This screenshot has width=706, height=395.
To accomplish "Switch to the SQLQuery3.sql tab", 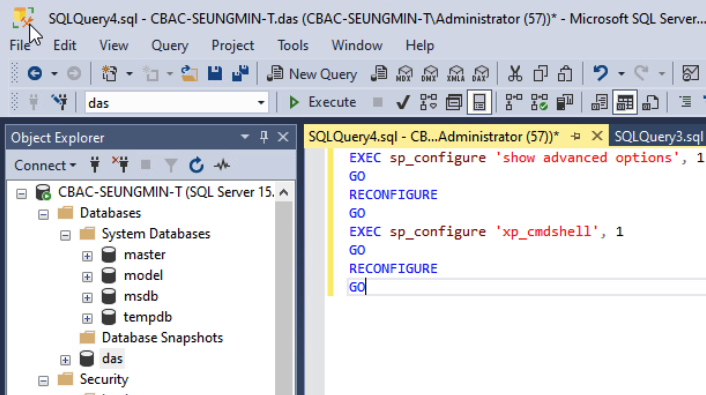I will (x=658, y=136).
